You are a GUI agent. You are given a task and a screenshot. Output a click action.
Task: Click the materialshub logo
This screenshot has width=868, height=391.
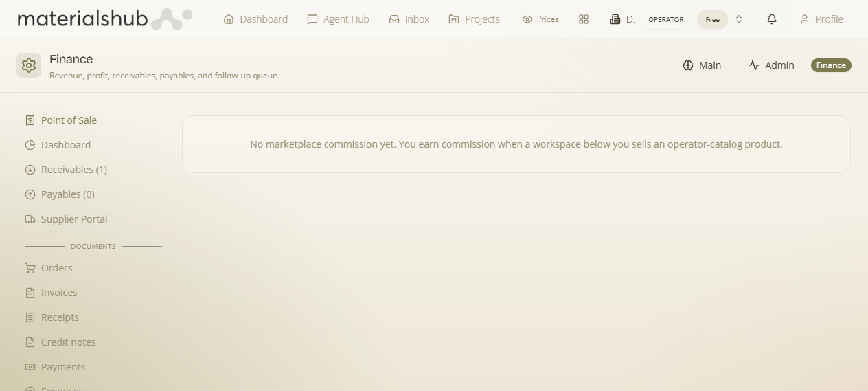point(104,19)
